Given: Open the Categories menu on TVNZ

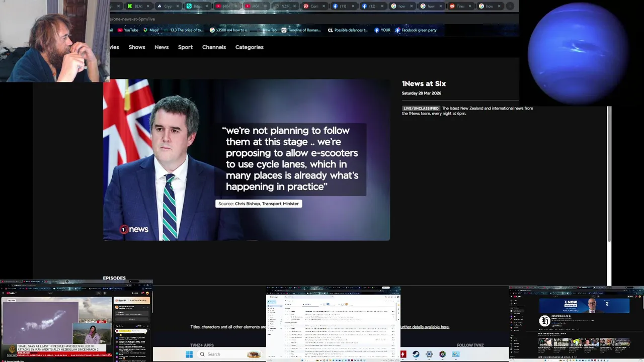Looking at the screenshot, I should [250, 47].
